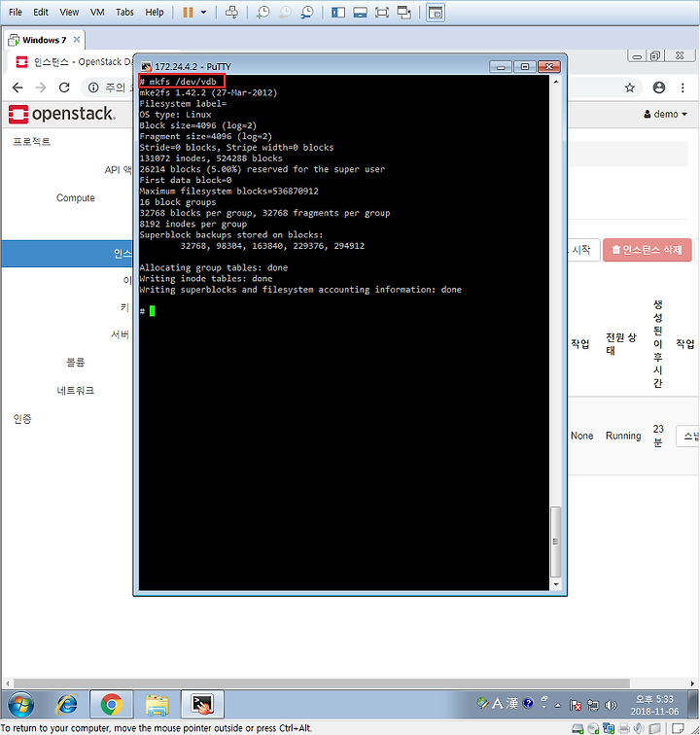700x735 pixels.
Task: Click the PuTTY title bar icon
Action: click(x=146, y=66)
